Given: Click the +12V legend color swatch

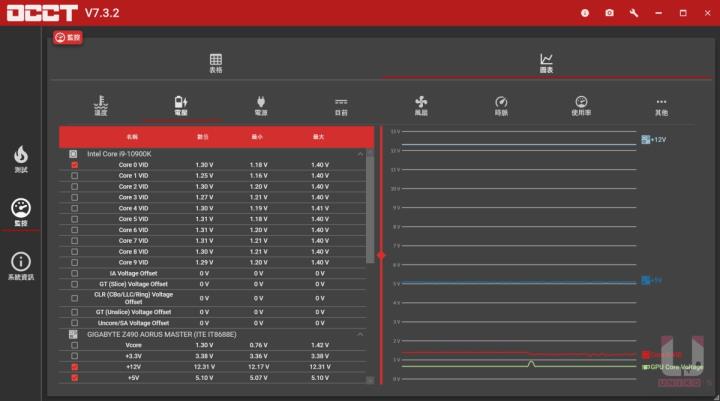Looking at the screenshot, I should point(645,140).
